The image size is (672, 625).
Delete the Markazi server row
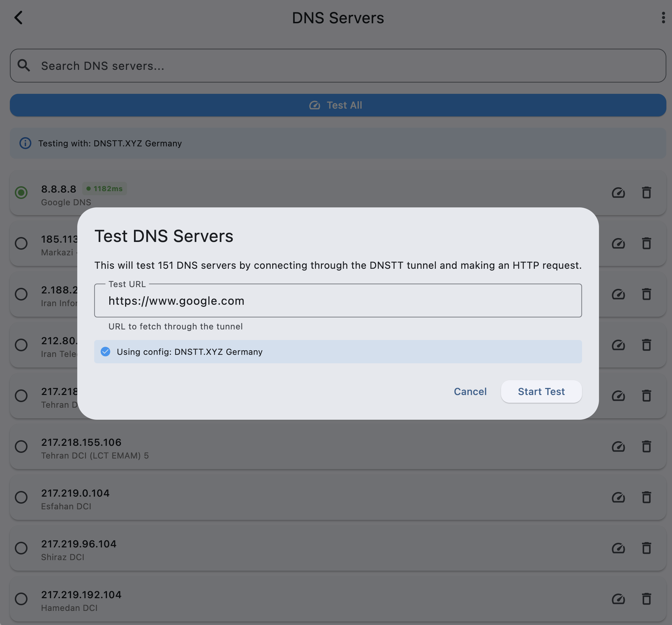coord(646,244)
